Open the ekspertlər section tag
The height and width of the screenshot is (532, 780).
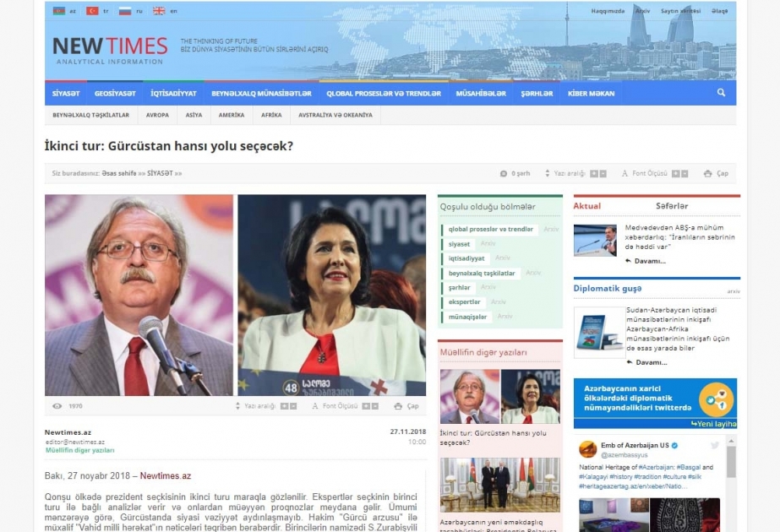click(464, 301)
